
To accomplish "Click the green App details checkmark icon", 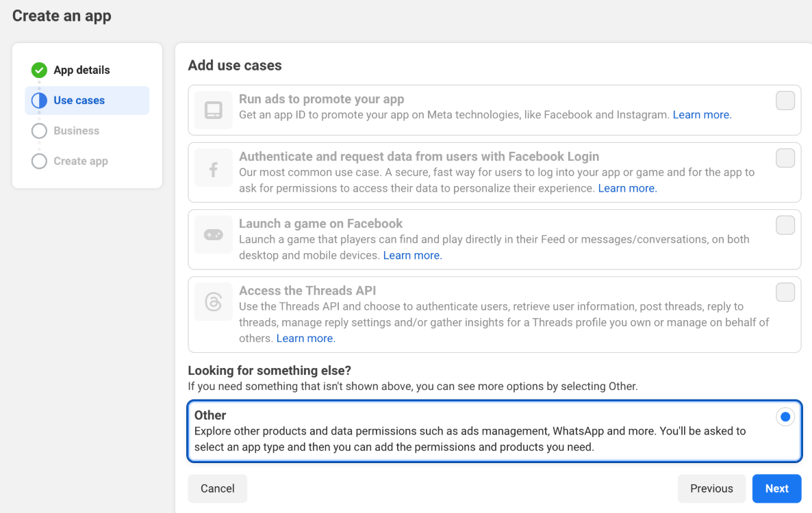I will 40,70.
